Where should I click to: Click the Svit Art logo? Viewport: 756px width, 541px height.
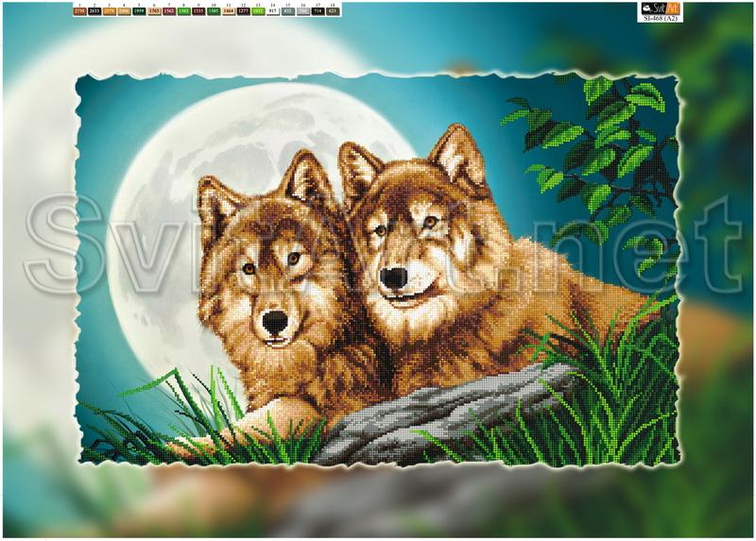coord(653,7)
